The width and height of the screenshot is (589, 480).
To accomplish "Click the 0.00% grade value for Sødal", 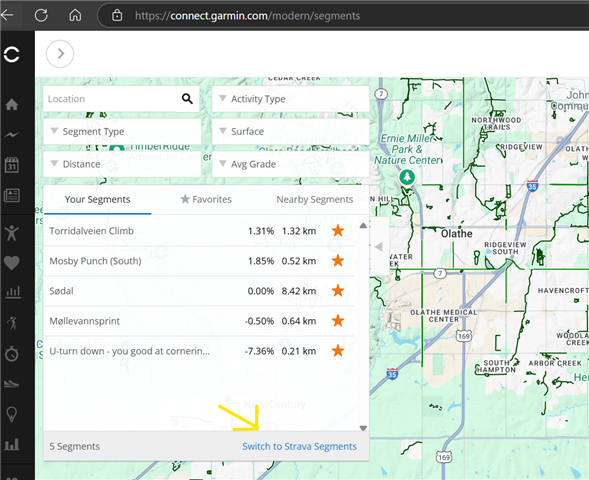I will click(x=261, y=291).
